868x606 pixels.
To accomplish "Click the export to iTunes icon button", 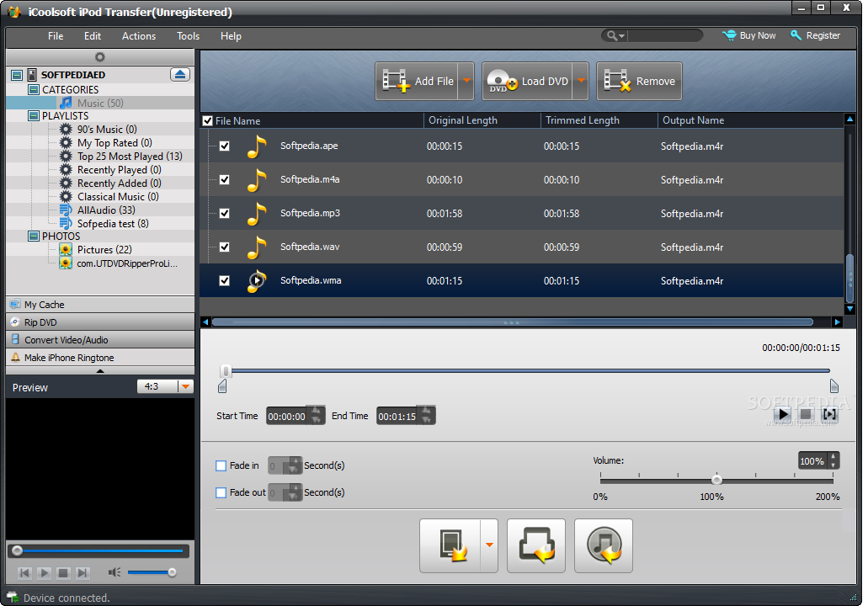I will pos(604,545).
